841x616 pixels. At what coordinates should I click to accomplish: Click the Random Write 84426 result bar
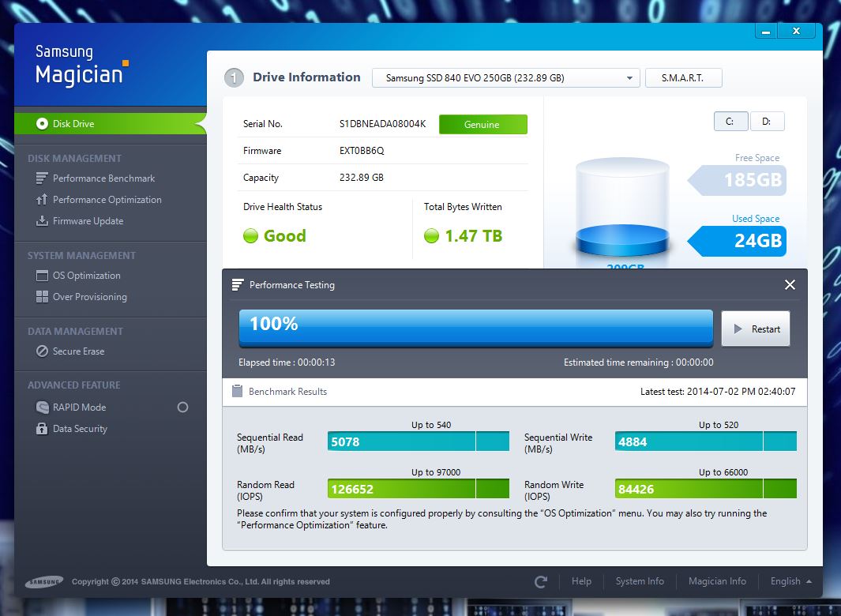tap(706, 489)
